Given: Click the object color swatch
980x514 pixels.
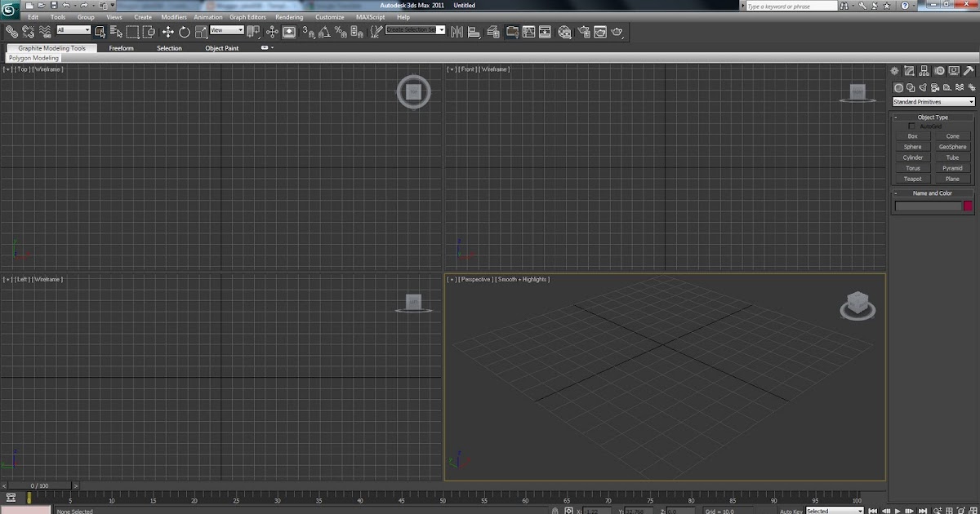Looking at the screenshot, I should coord(969,206).
